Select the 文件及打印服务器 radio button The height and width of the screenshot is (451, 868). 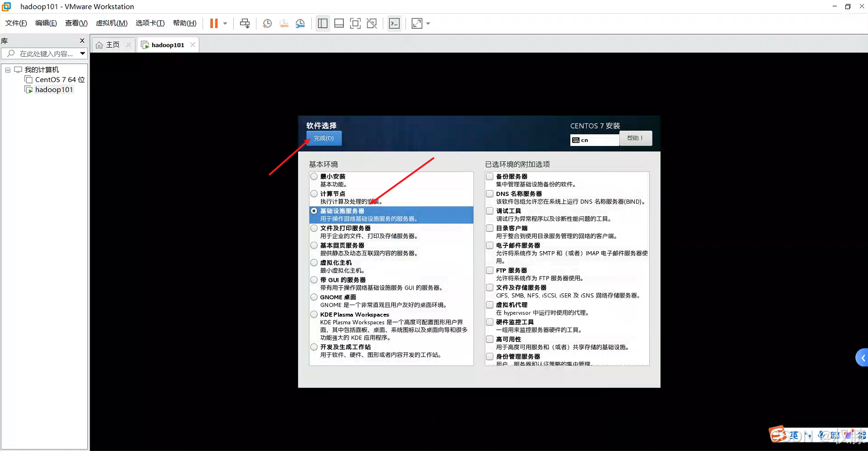(314, 228)
